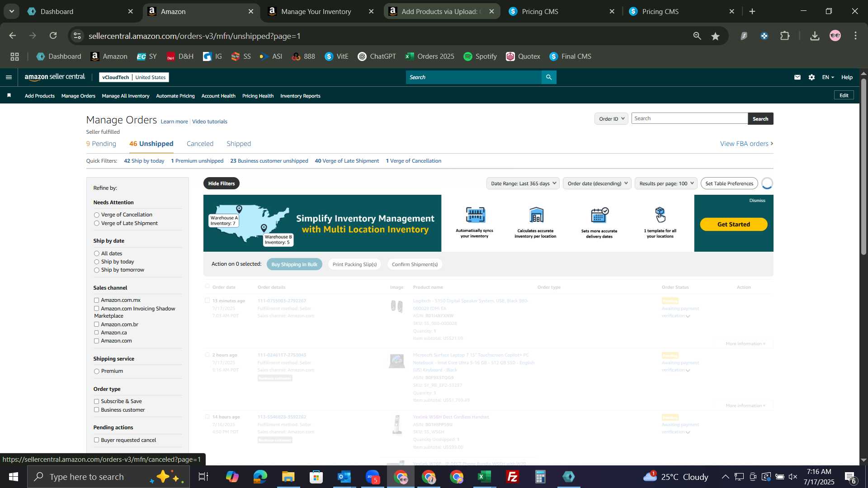868x488 pixels.
Task: Expand status details for Microsoft Surface order
Action: click(688, 371)
